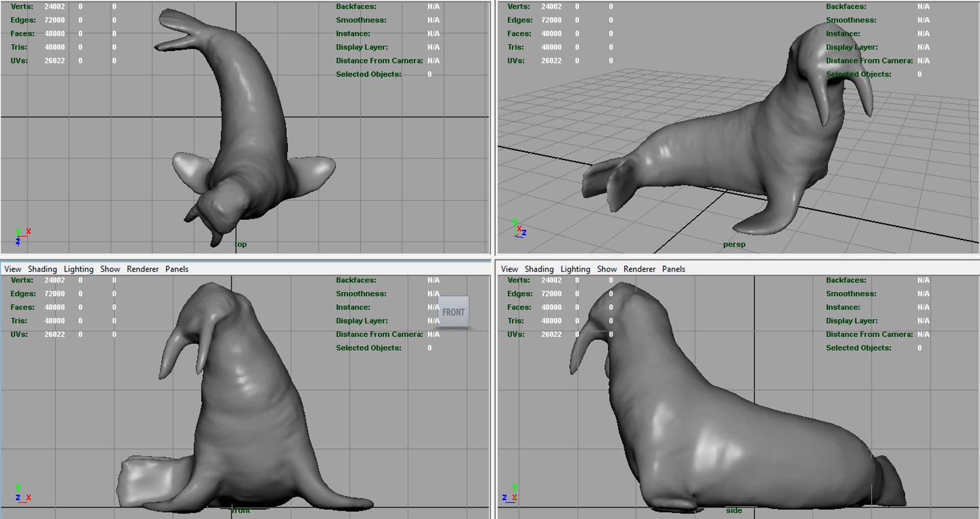Click the axis indicator in the side viewport
This screenshot has width=980, height=519.
(x=510, y=493)
